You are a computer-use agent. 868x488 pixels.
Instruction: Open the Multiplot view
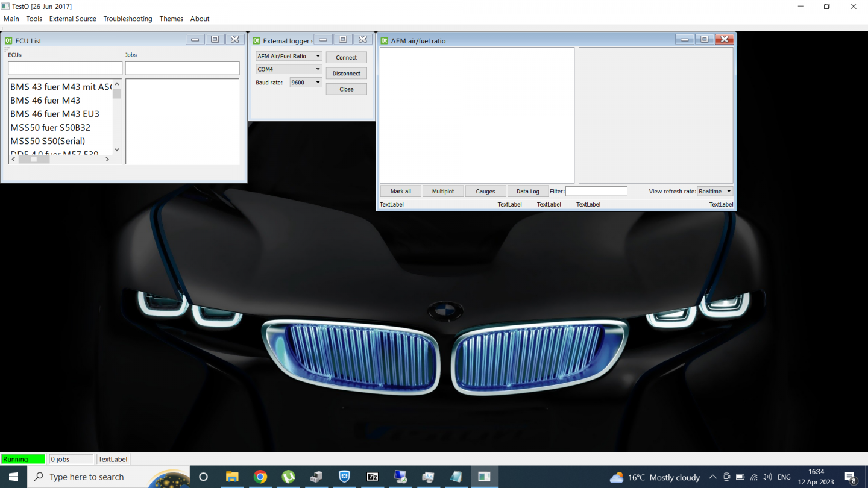pos(443,191)
